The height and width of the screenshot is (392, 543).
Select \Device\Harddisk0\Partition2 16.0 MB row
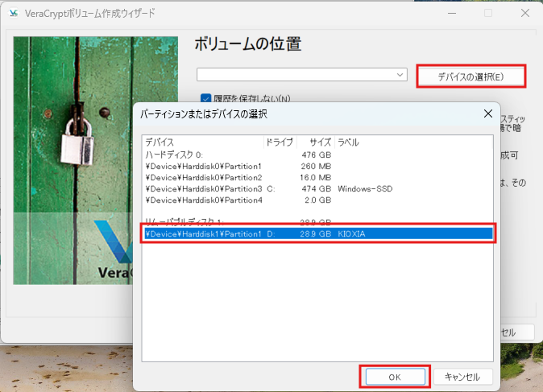point(317,178)
